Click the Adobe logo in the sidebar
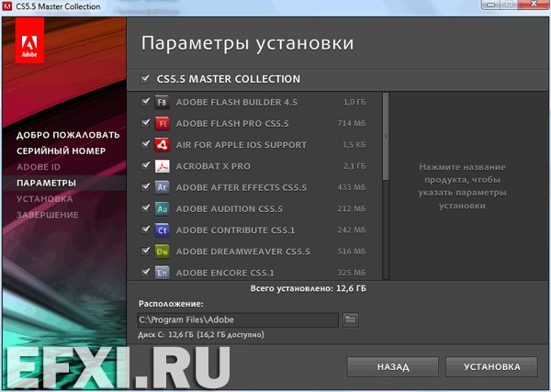This screenshot has height=392, width=551. 29,40
